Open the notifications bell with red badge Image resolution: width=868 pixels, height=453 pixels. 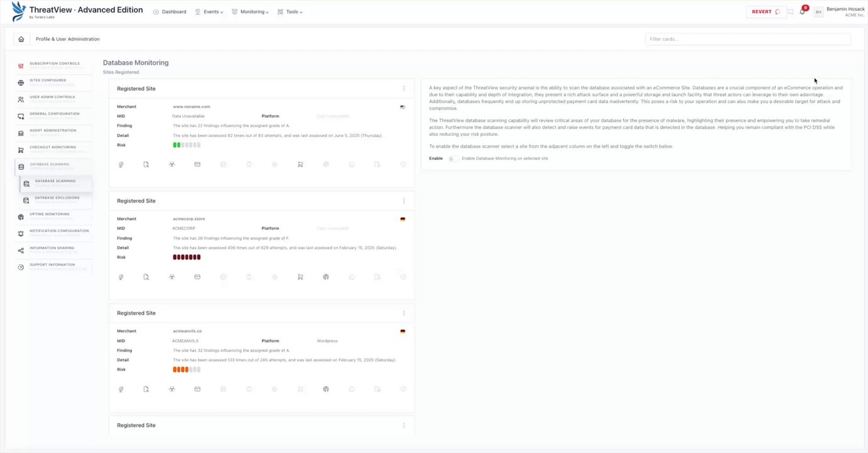tap(803, 11)
